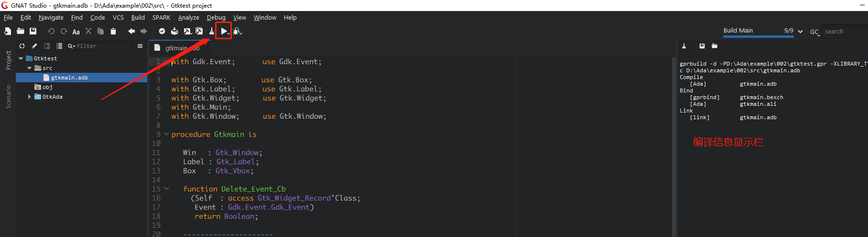Open the Project panel hamburger menu
Viewport: 868px width, 237px height.
pos(140,46)
